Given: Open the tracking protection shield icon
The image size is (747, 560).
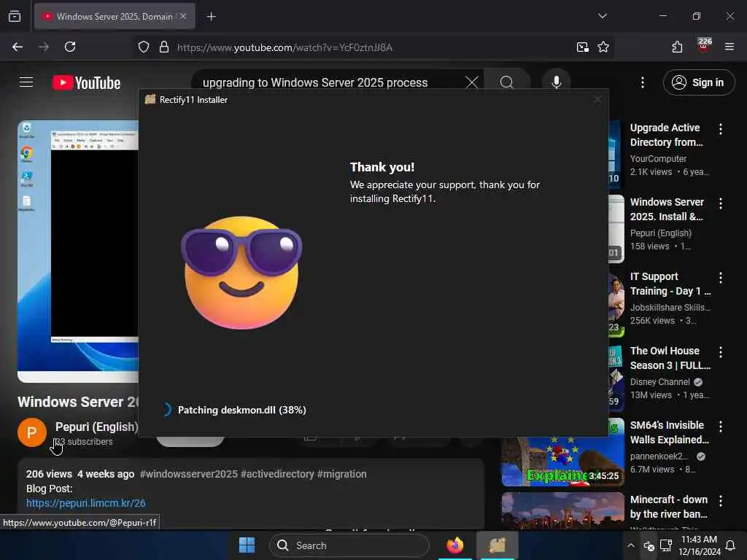Looking at the screenshot, I should coord(144,47).
